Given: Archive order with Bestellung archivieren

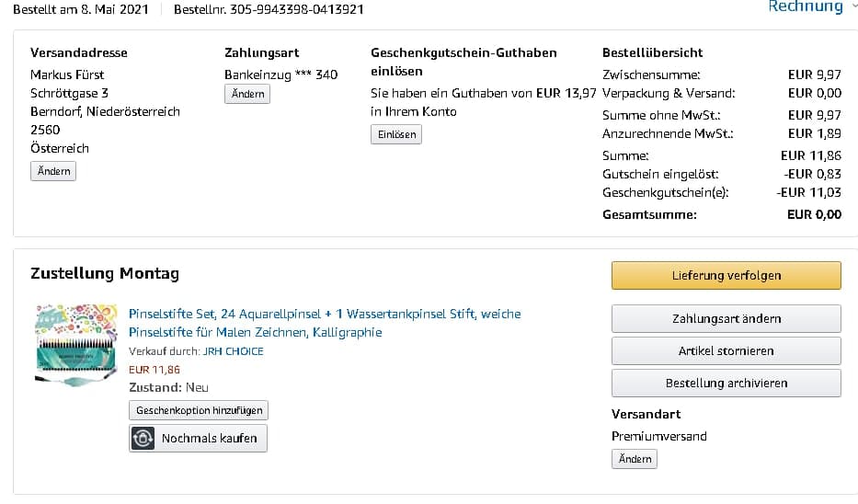Looking at the screenshot, I should (x=726, y=383).
